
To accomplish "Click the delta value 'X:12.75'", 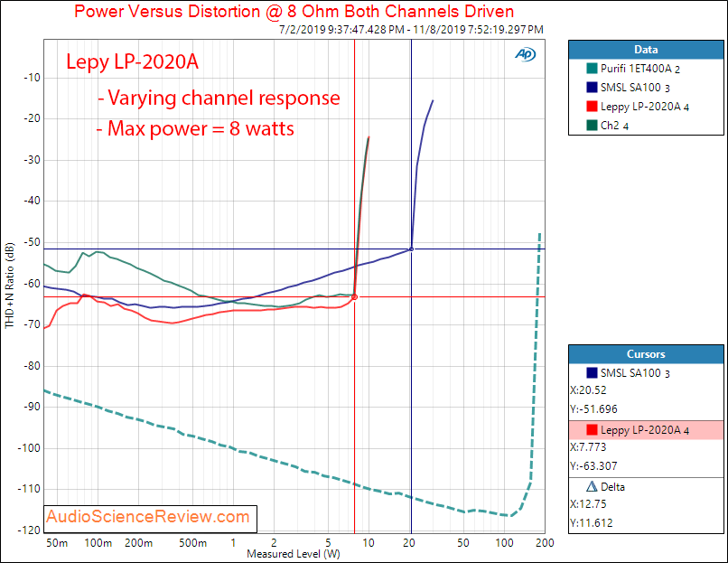I will pyautogui.click(x=588, y=504).
